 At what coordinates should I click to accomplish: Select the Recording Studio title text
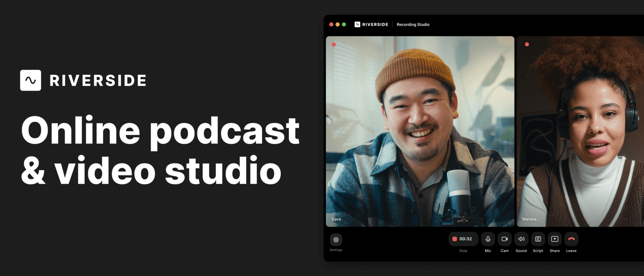click(x=413, y=25)
